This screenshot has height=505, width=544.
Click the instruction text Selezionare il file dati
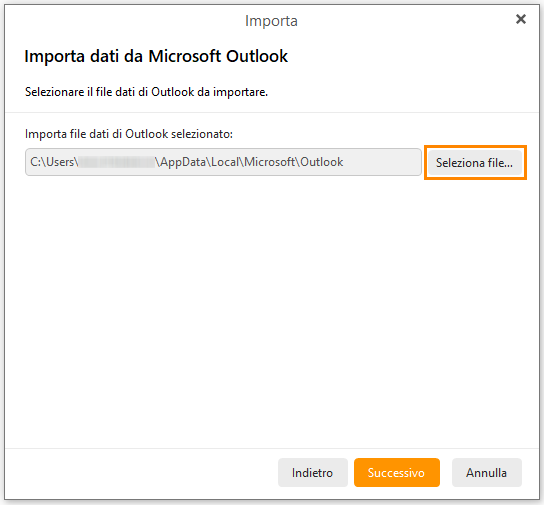point(146,92)
